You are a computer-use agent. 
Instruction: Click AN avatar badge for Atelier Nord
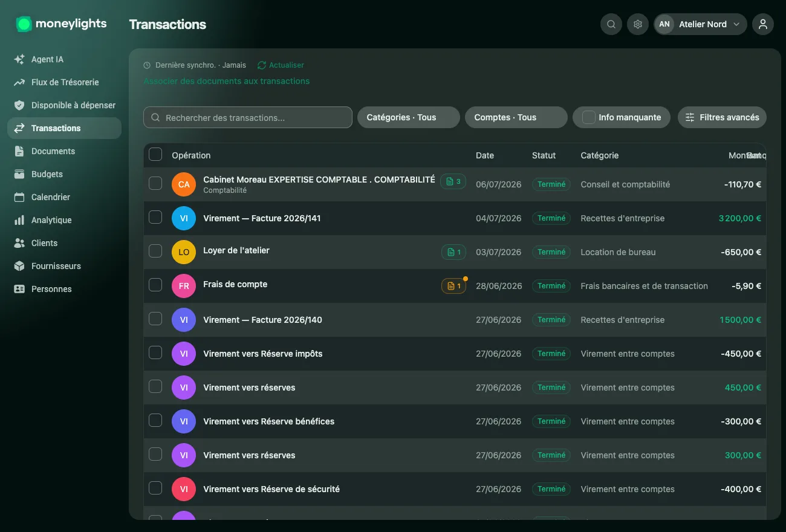point(664,24)
